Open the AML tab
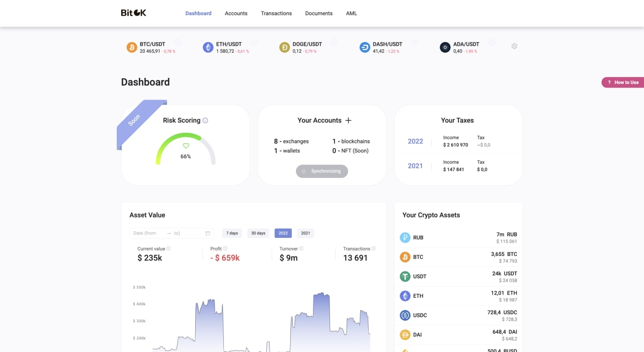This screenshot has height=352, width=644. [352, 13]
